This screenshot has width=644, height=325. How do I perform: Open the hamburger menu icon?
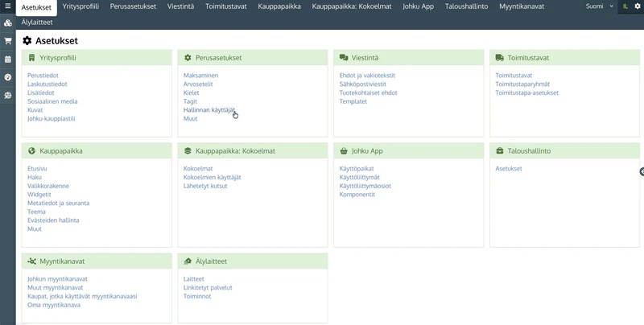[8, 6]
